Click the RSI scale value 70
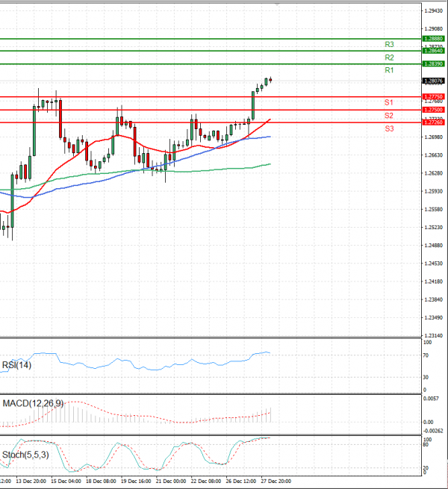This screenshot has width=448, height=489. [426, 355]
